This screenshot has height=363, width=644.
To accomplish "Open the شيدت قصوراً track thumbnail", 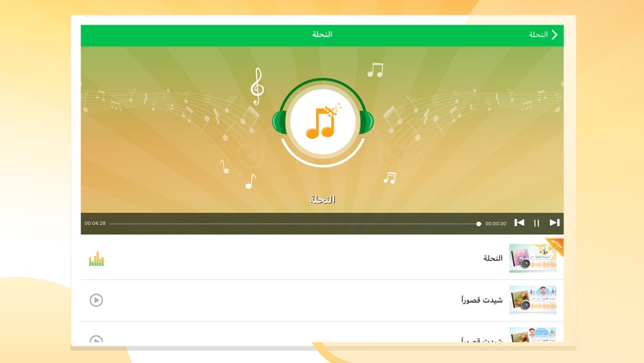I will (533, 300).
